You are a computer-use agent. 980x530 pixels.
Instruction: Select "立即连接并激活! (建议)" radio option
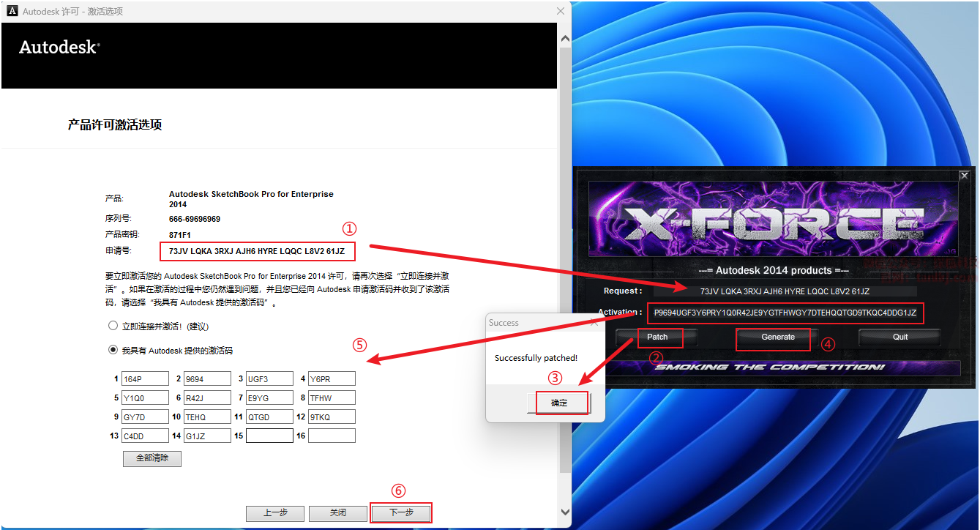pyautogui.click(x=113, y=326)
